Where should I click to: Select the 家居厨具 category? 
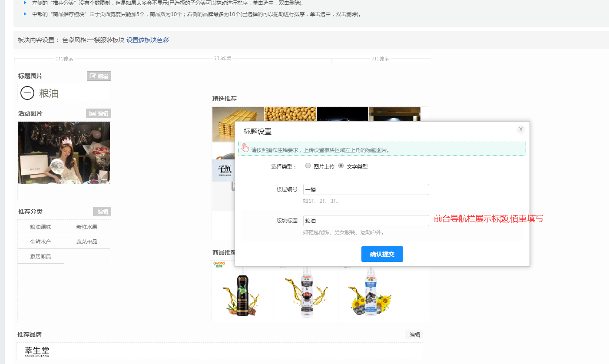tap(40, 256)
